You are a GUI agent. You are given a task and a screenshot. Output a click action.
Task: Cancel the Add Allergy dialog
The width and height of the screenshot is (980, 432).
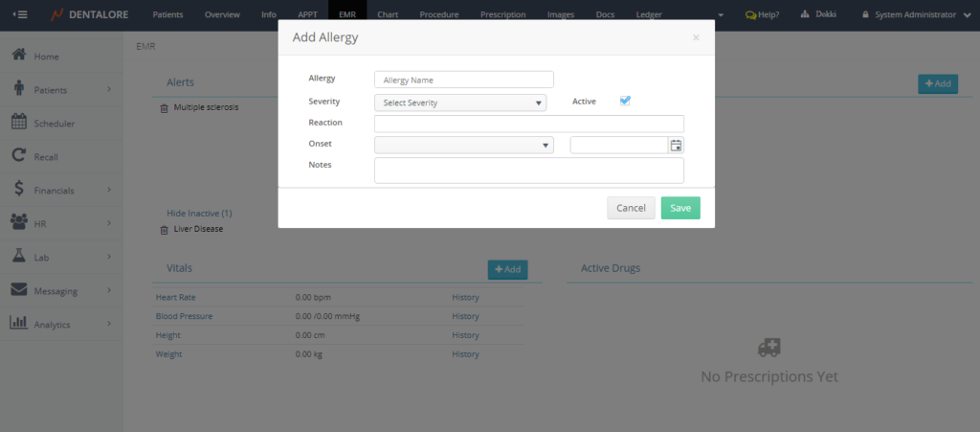pos(631,208)
